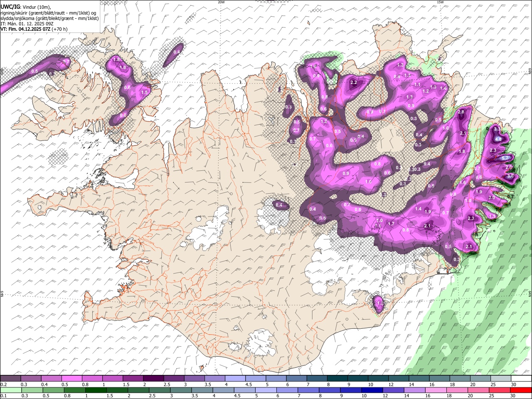Select the "VT: Fim. 04.12.2025 07Z (+70 h)" line
Viewport: 532px width, 399px height.
click(x=34, y=29)
